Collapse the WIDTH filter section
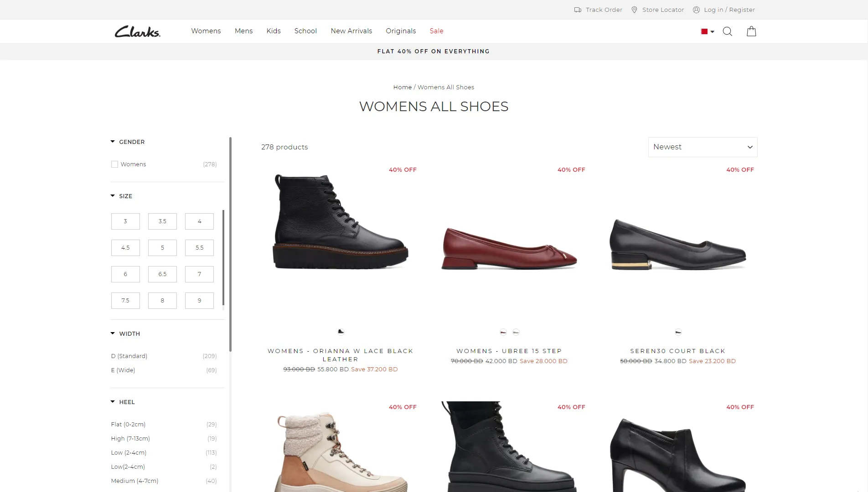 [125, 333]
